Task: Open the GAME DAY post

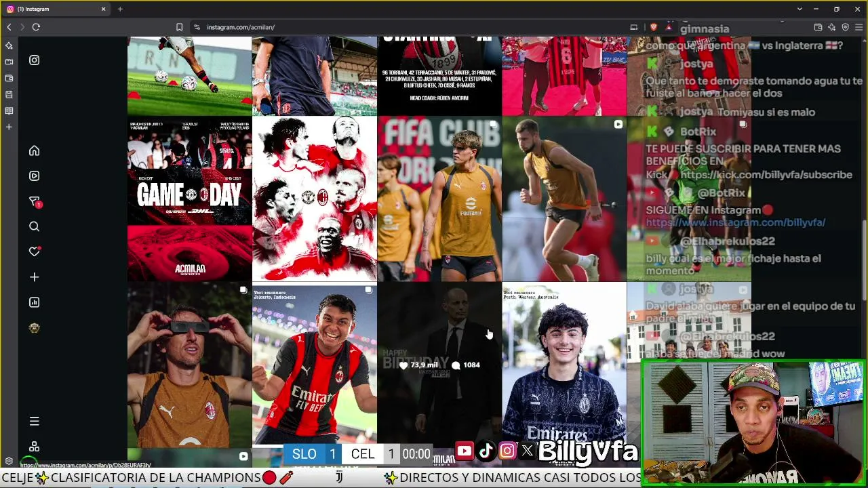Action: pyautogui.click(x=189, y=199)
